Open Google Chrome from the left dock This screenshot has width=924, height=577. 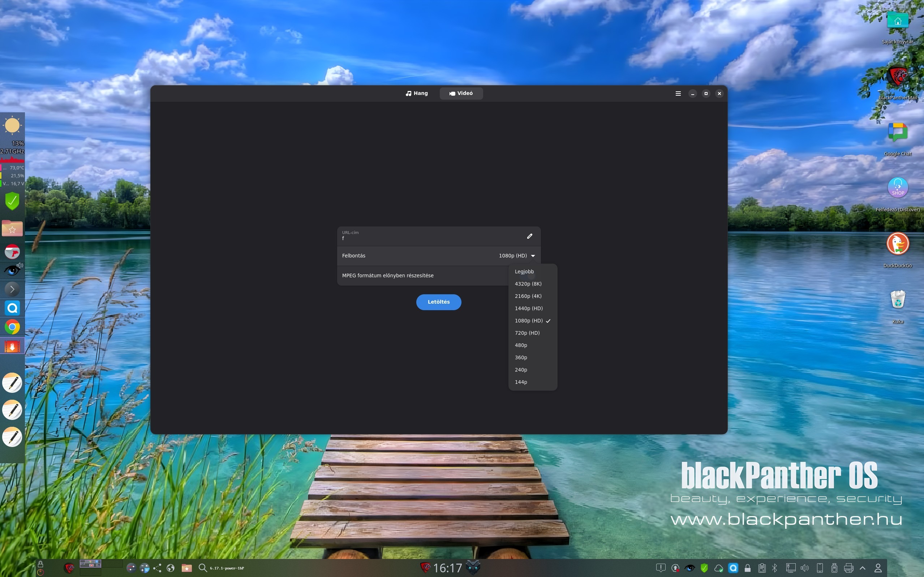(12, 327)
